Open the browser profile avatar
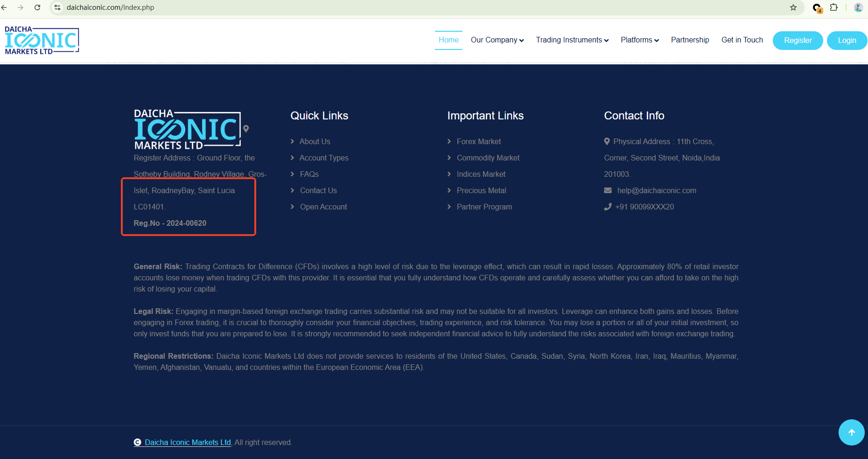 pyautogui.click(x=858, y=7)
